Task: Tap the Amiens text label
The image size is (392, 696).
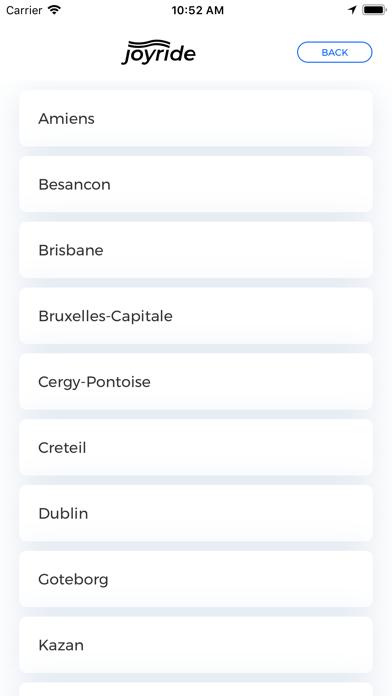Action: click(x=66, y=119)
